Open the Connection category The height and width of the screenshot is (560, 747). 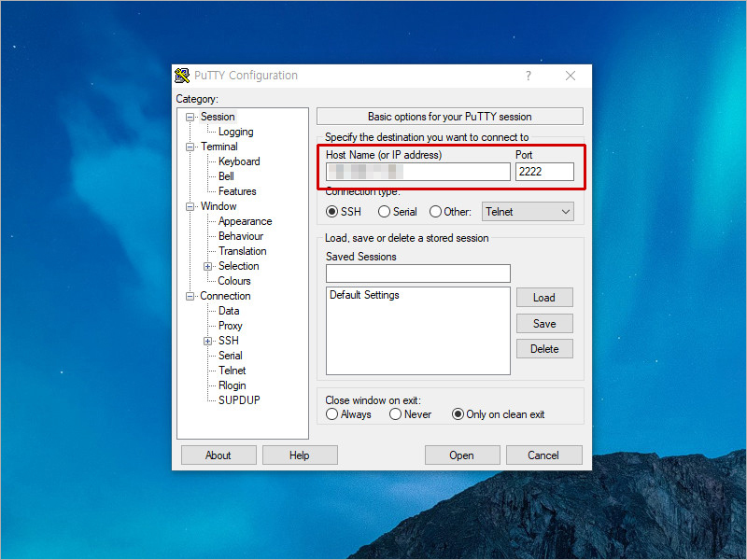tap(225, 296)
